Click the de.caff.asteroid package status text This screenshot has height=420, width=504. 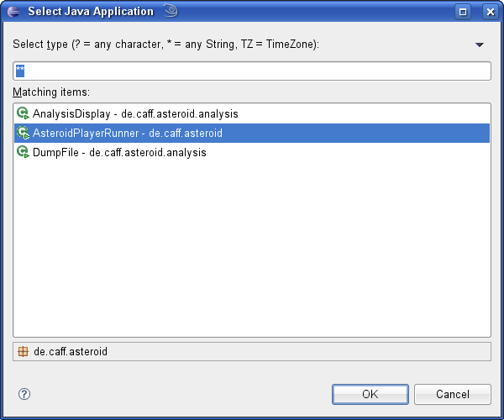tap(71, 352)
